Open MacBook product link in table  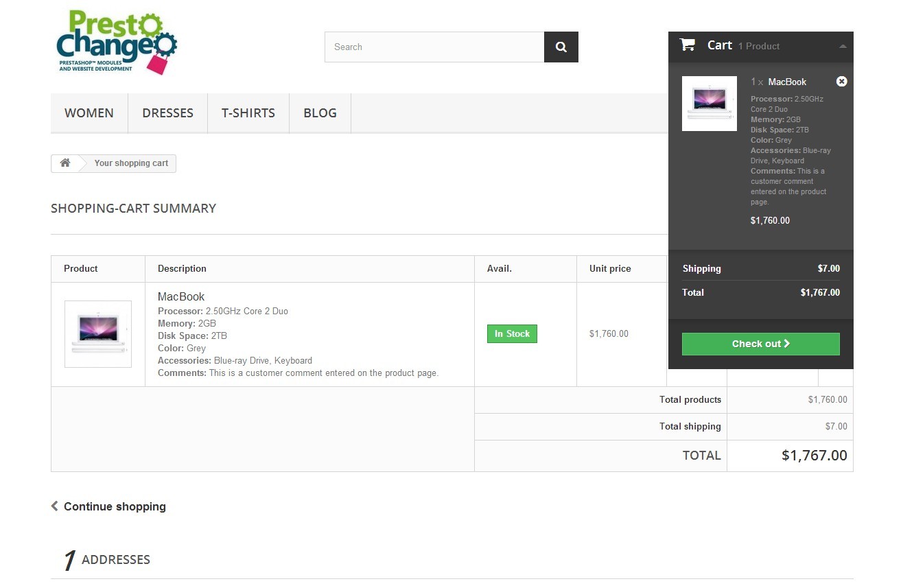click(181, 297)
